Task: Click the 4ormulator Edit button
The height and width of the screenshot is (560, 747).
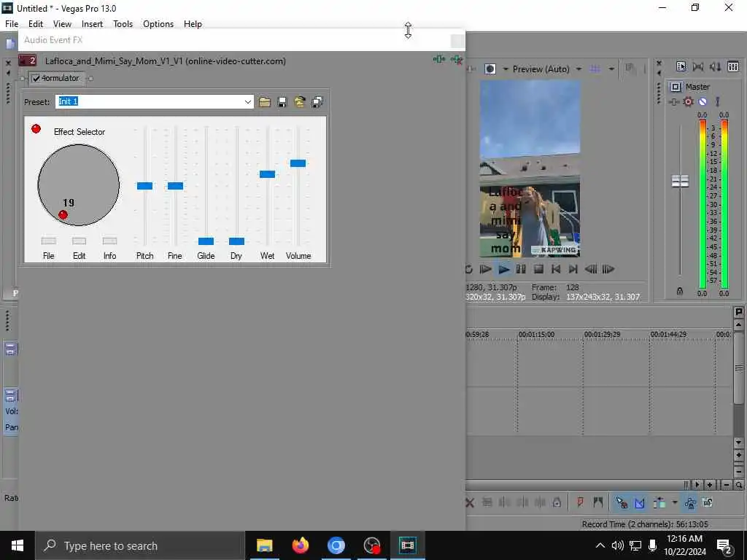Action: click(x=79, y=241)
